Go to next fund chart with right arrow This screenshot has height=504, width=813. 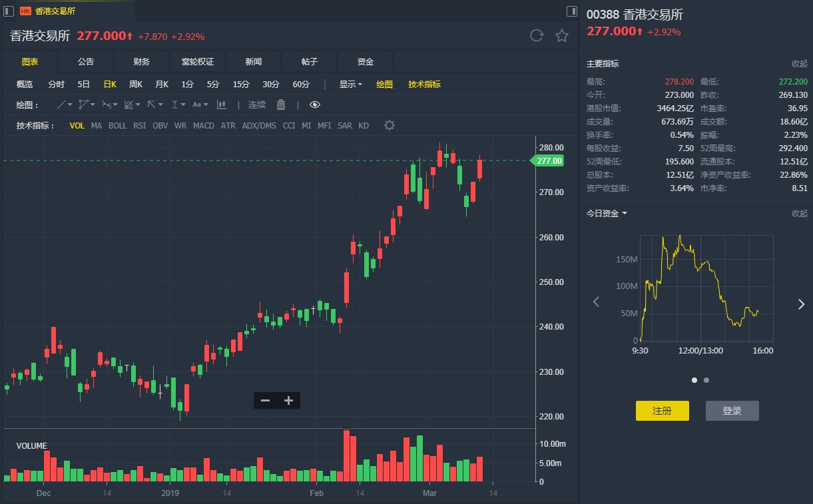801,304
